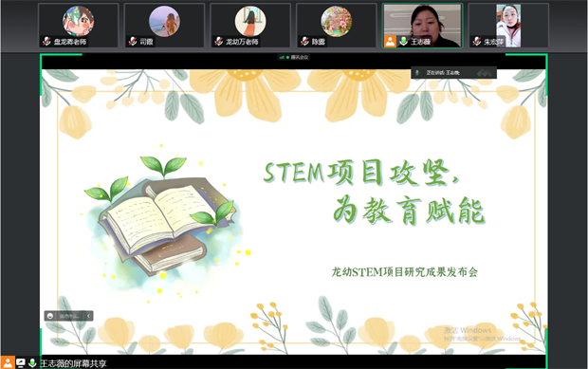Screen dimensions: 588x369
Task: Click the 王志薇的屏幕共享 label
Action: (74, 363)
